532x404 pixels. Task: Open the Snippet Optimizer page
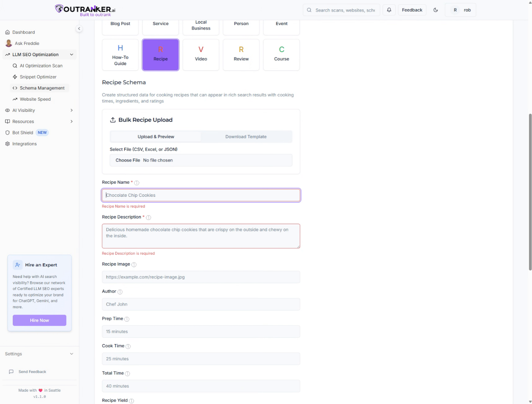pyautogui.click(x=38, y=77)
